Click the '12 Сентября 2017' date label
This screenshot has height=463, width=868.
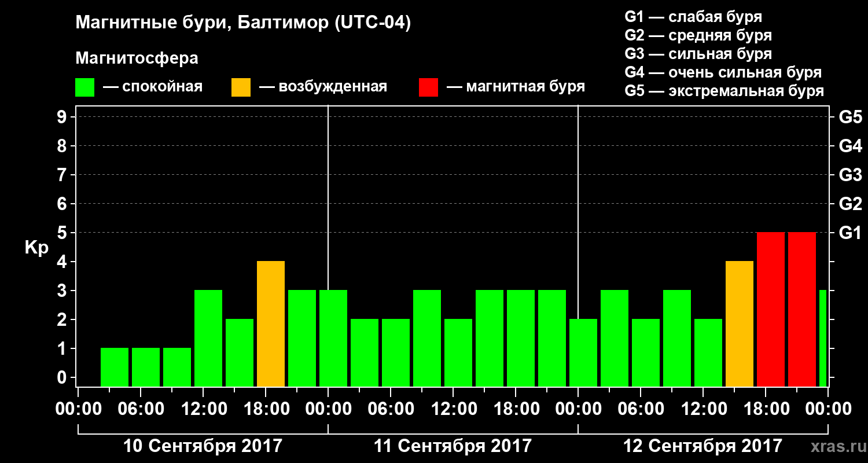pos(703,446)
